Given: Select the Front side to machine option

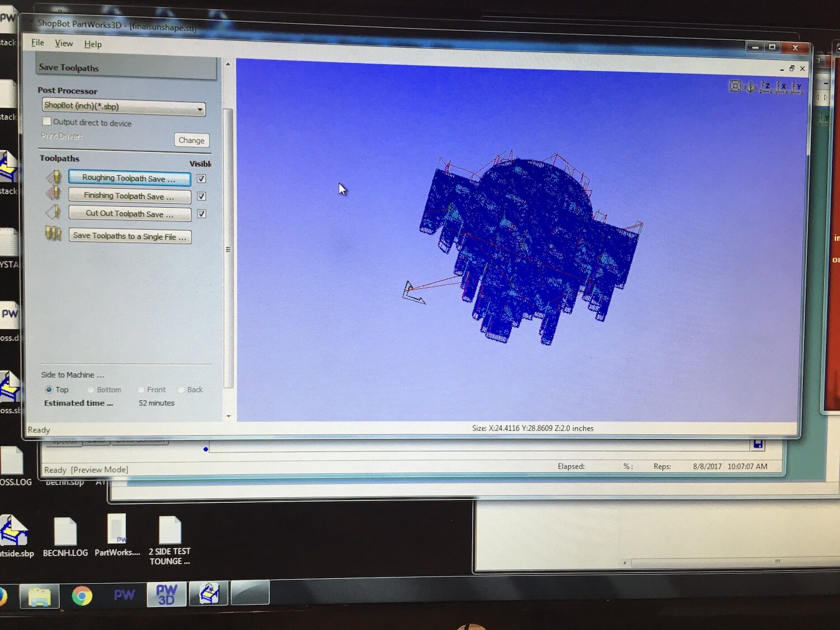Looking at the screenshot, I should (x=141, y=389).
